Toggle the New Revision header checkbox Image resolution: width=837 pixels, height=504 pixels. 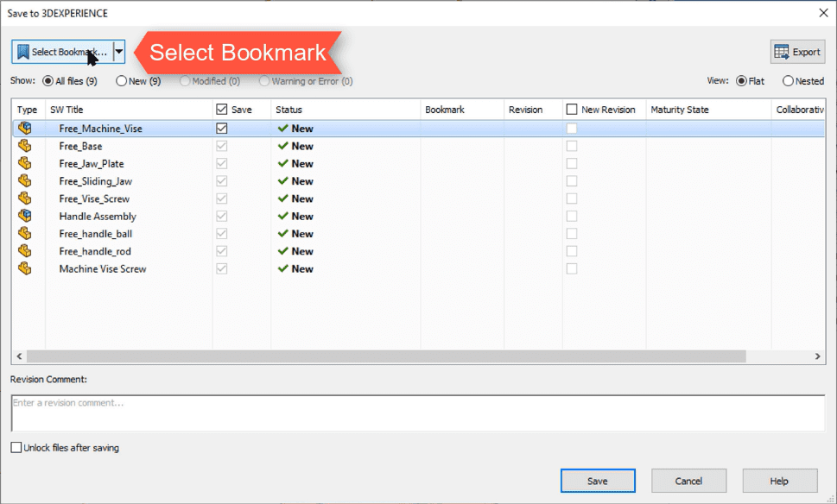[x=572, y=110]
